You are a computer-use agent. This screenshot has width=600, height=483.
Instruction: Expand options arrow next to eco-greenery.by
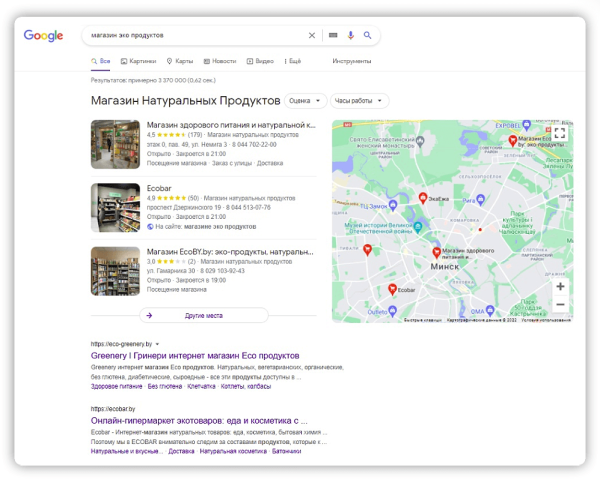(157, 344)
